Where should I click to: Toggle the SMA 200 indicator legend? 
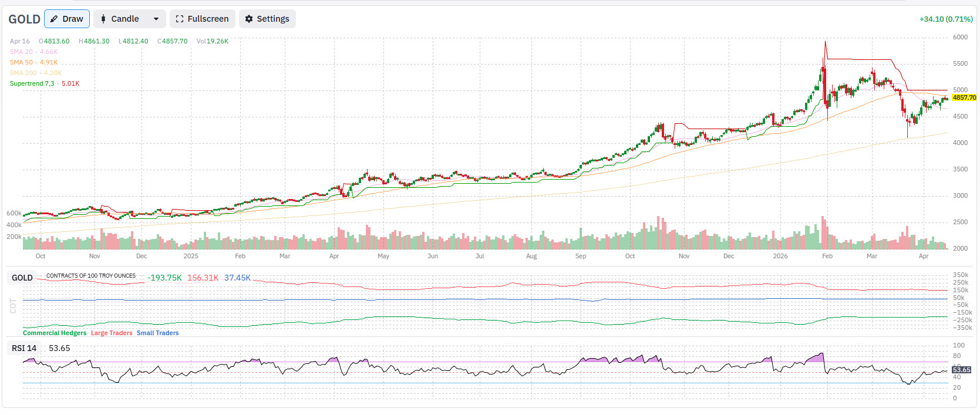[x=35, y=73]
